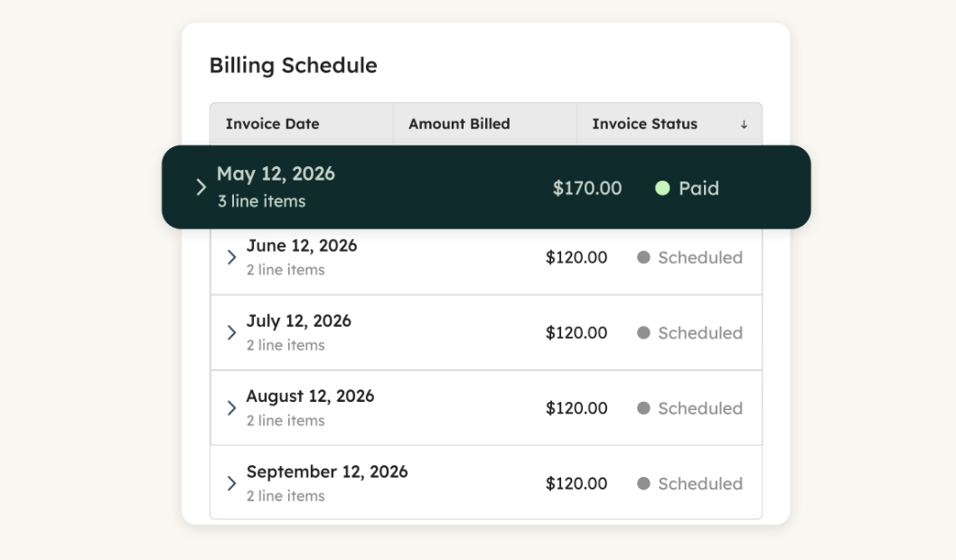Click the $120.00 amount for July 12

(x=576, y=332)
